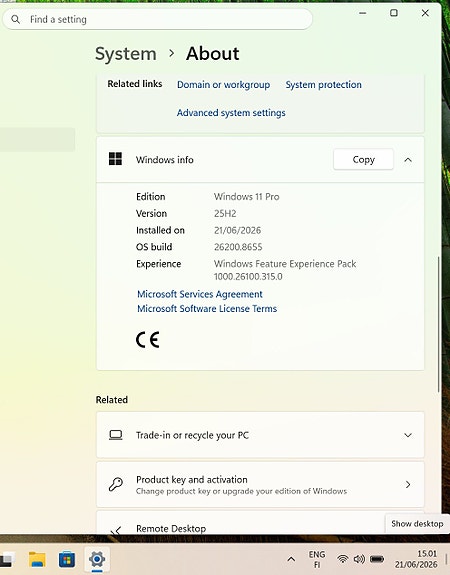Viewport: 450px width, 575px height.
Task: Collapse the Windows info section
Action: (408, 160)
